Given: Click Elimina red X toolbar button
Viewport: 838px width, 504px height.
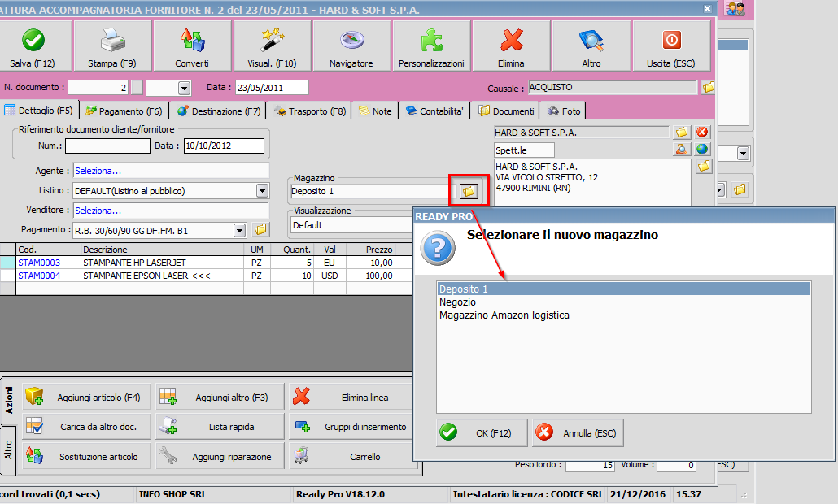Looking at the screenshot, I should (511, 46).
